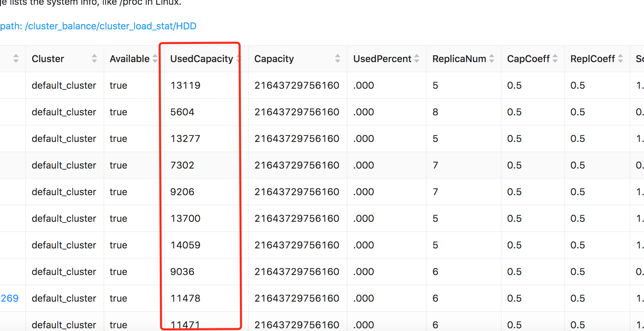Click Capacity cell in the 5604 row
Screen dimensions: 644x331
point(297,112)
